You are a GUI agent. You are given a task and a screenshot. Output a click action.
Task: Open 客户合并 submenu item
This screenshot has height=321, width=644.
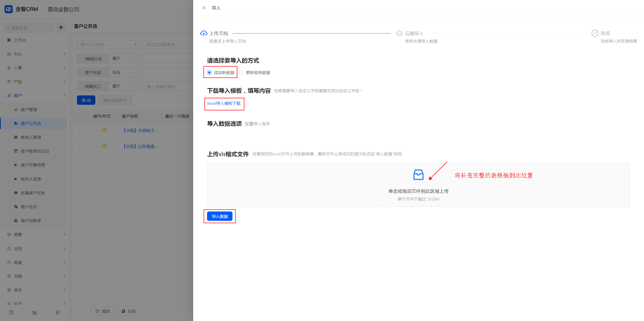[33, 207]
